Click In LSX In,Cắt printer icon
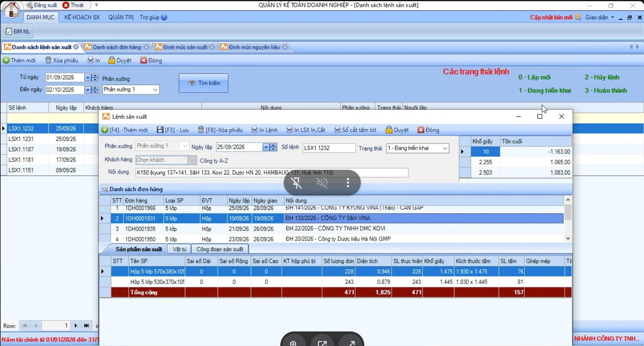 click(x=289, y=130)
